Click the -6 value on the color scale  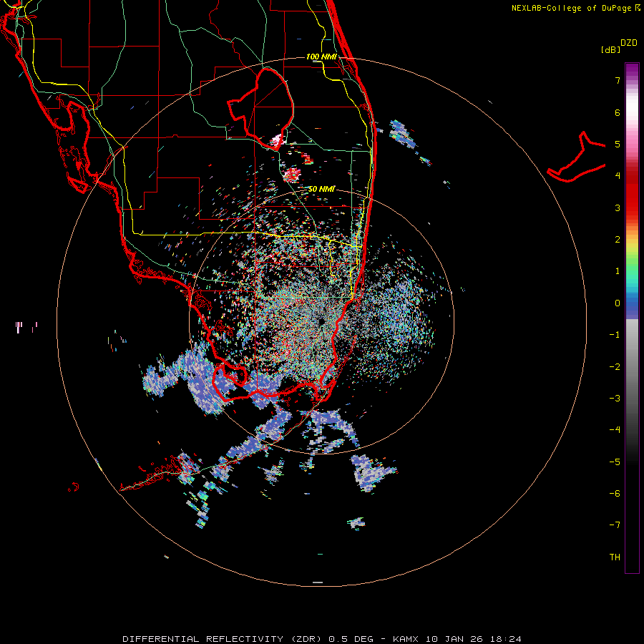[615, 494]
